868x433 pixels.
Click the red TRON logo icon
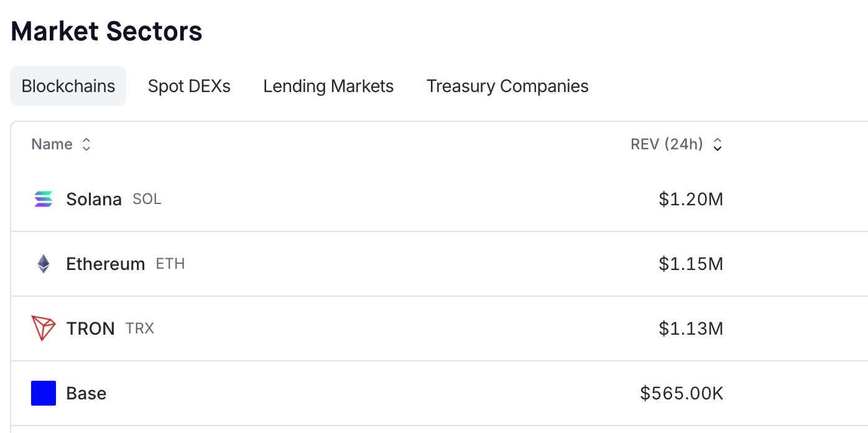pyautogui.click(x=44, y=328)
